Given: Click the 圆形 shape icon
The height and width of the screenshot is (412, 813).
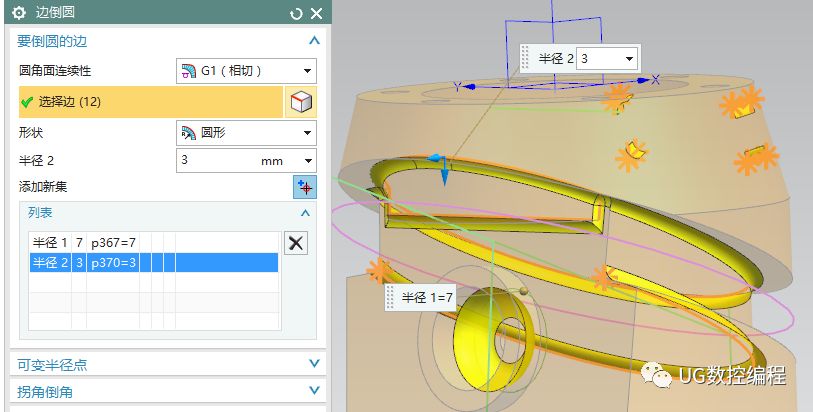Looking at the screenshot, I should (x=189, y=133).
